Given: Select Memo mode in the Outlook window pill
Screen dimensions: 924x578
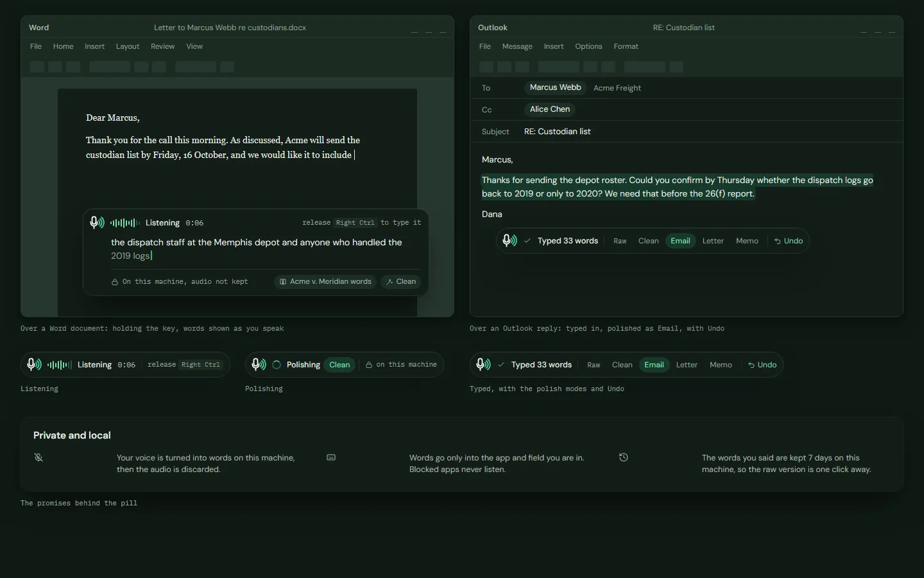Looking at the screenshot, I should (x=747, y=241).
